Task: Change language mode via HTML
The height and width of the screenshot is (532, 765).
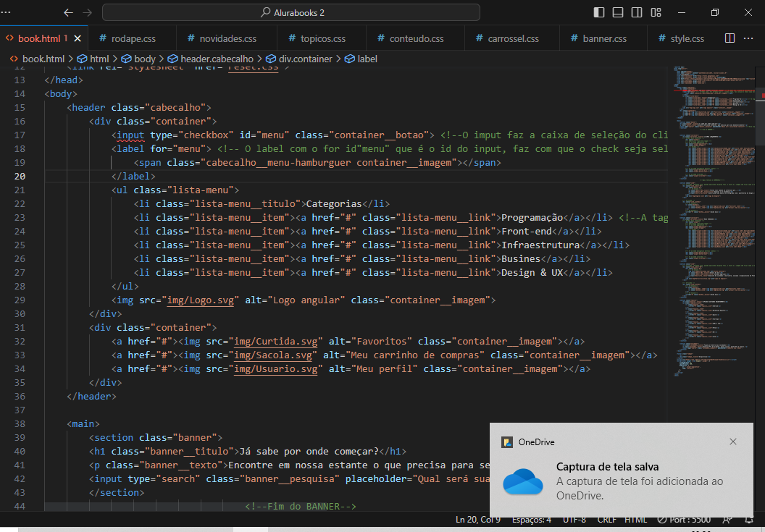Action: pyautogui.click(x=636, y=520)
